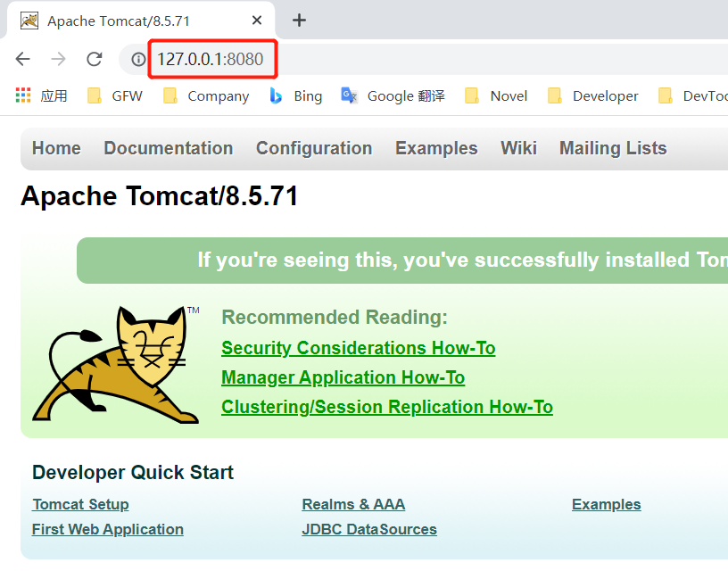Open the Google Translate bookmark
This screenshot has width=728, height=571.
[393, 95]
